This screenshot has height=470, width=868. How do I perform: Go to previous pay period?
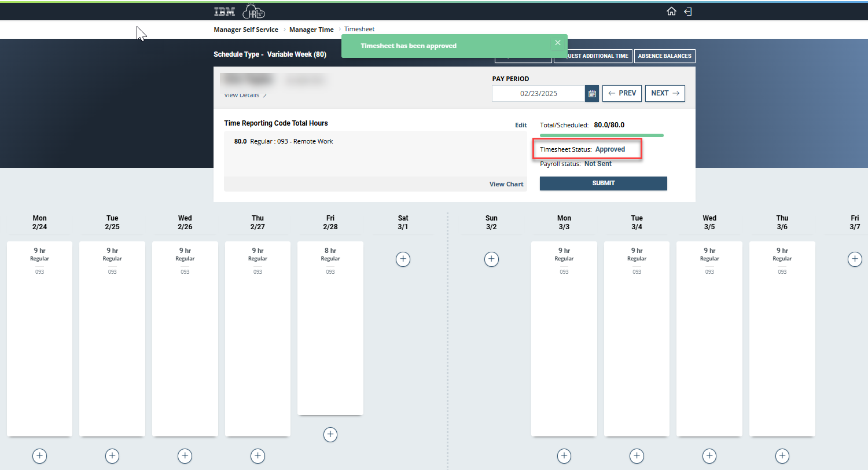pyautogui.click(x=622, y=93)
